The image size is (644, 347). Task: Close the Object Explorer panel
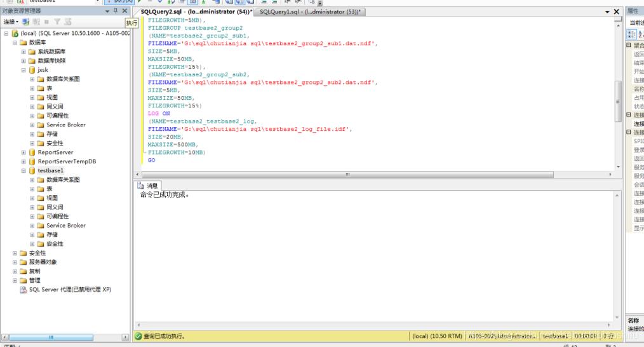124,11
